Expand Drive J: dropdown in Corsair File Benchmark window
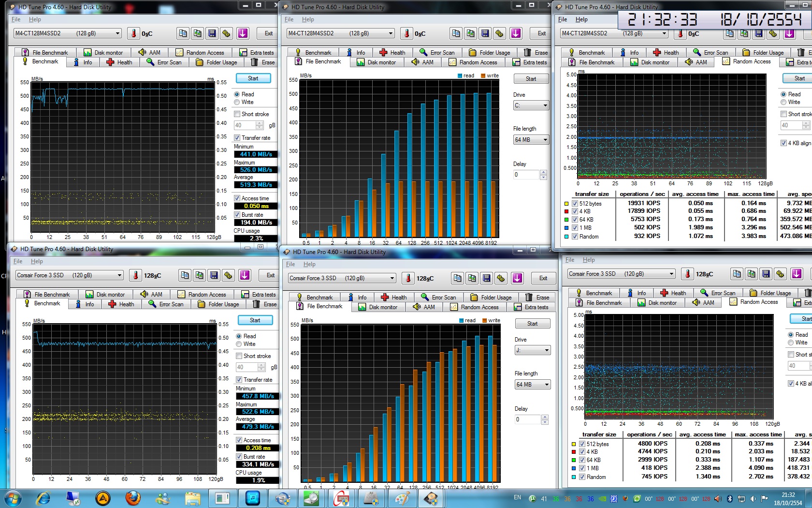 (x=532, y=350)
